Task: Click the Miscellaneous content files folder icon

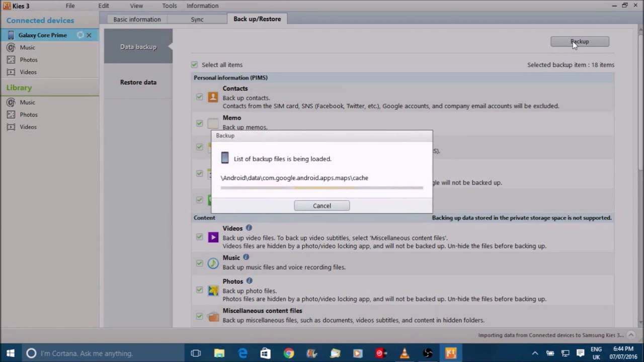Action: click(213, 317)
